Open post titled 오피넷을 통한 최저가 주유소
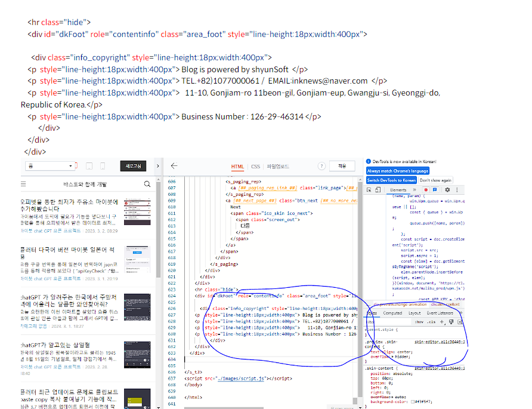This screenshot has width=532, height=409. pos(69,205)
